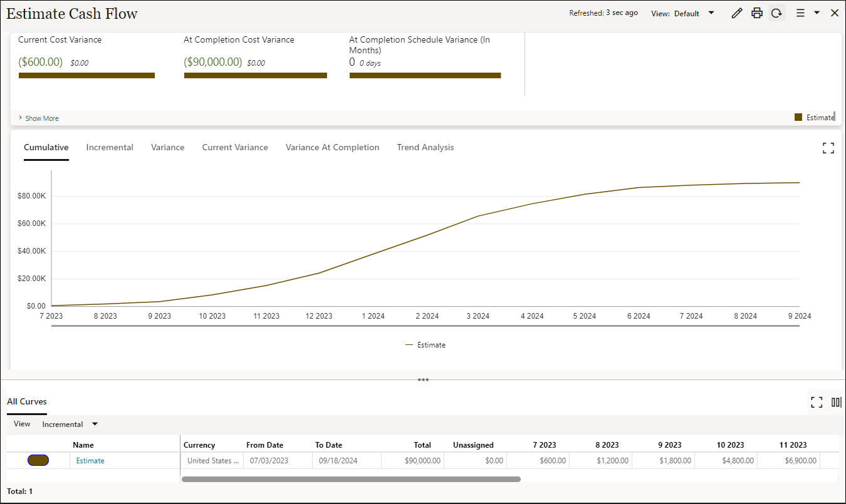Screen dimensions: 846x504
Task: Select the Edit pencil icon
Action: pos(736,13)
